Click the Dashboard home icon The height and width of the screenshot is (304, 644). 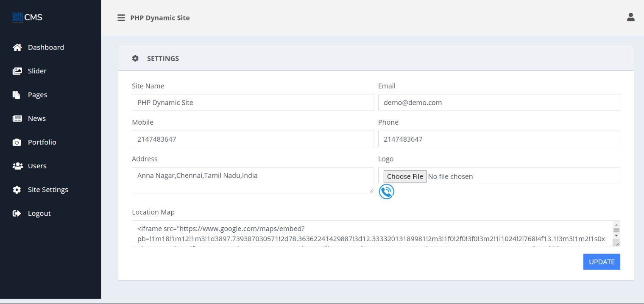coord(17,47)
